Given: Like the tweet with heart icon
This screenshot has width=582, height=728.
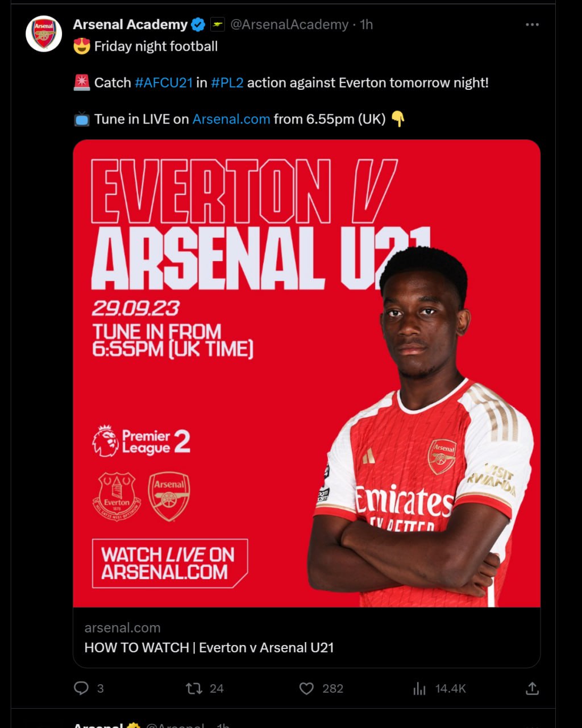Looking at the screenshot, I should 306,688.
